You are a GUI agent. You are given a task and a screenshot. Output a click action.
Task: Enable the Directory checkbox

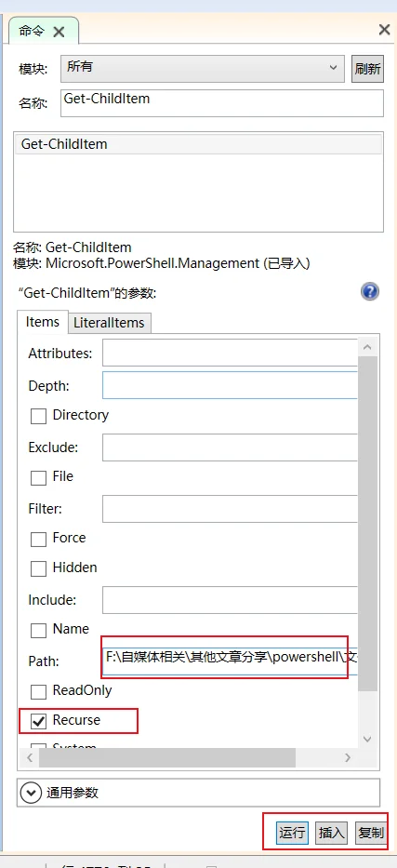pyautogui.click(x=38, y=416)
